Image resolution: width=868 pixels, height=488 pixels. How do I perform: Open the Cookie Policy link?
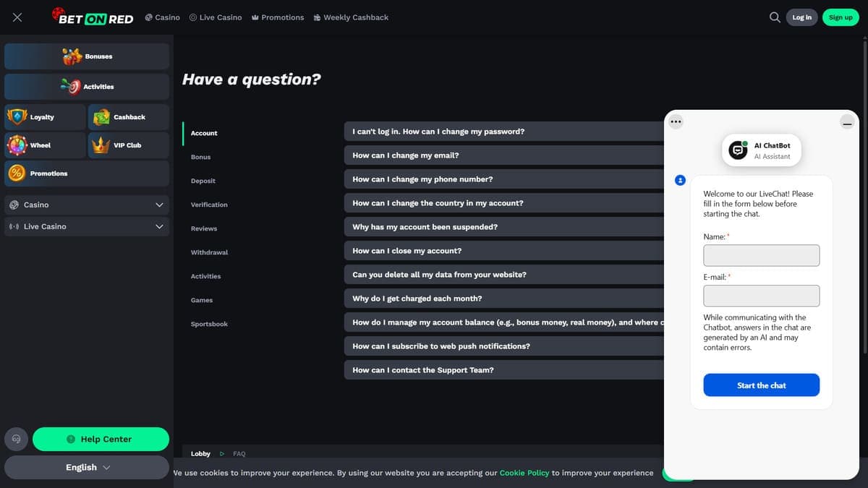coord(524,473)
